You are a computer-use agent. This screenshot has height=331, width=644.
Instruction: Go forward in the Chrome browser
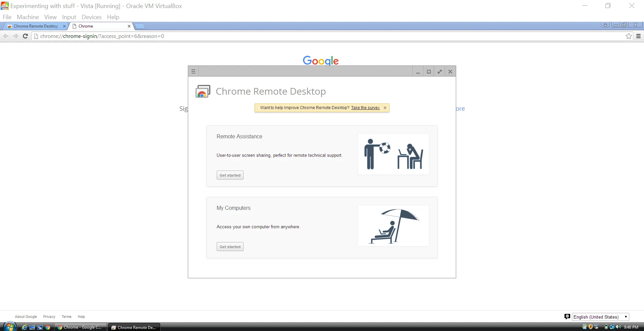15,36
